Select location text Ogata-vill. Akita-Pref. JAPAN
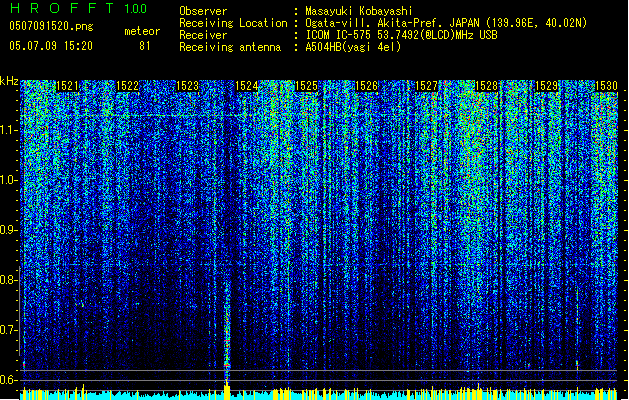 tap(392, 23)
